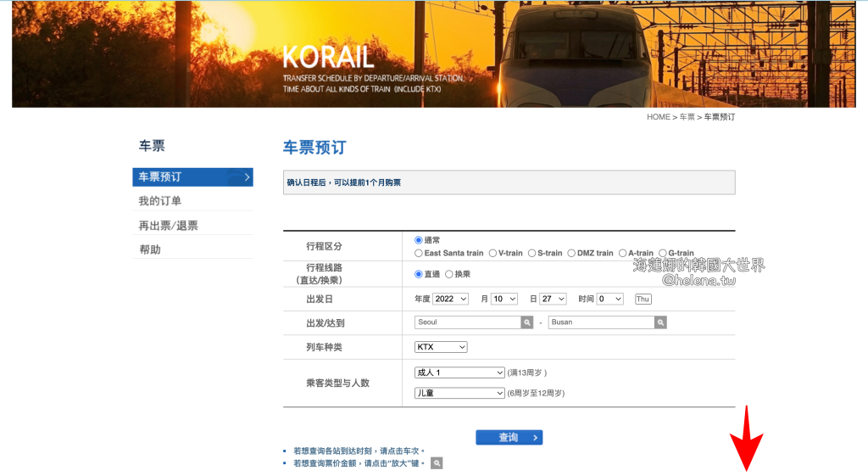Pick the V-train radio option
The image size is (868, 476).
tap(492, 253)
